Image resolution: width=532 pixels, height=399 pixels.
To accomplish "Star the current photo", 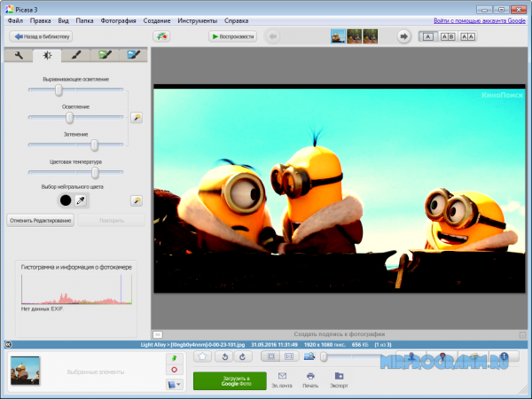I will (x=202, y=356).
